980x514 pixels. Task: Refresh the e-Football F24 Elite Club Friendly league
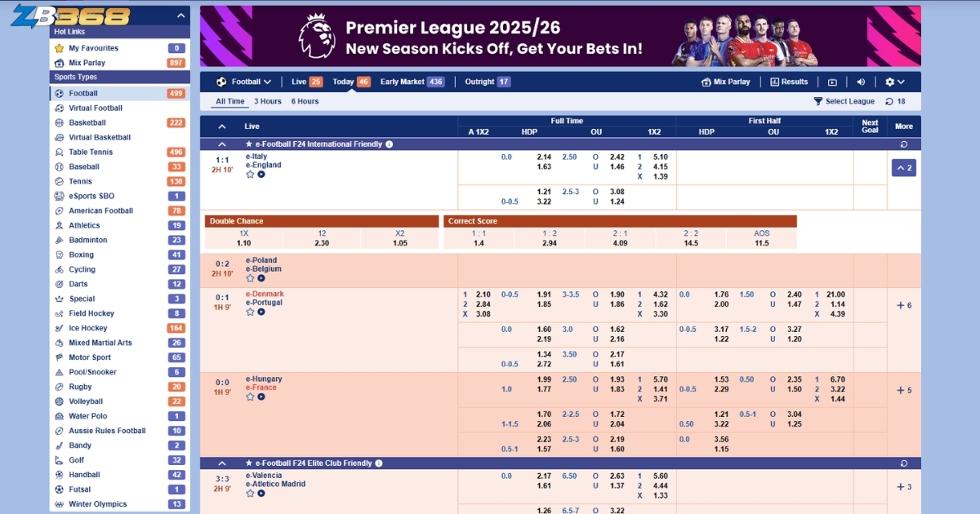(x=903, y=463)
